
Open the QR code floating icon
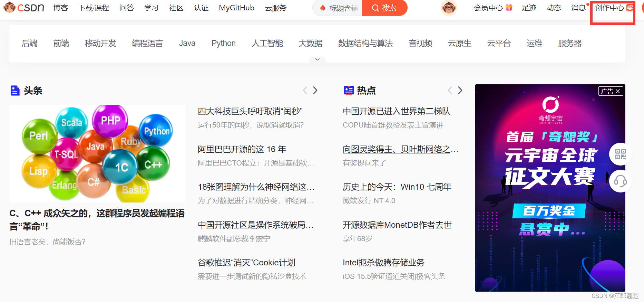(x=620, y=154)
